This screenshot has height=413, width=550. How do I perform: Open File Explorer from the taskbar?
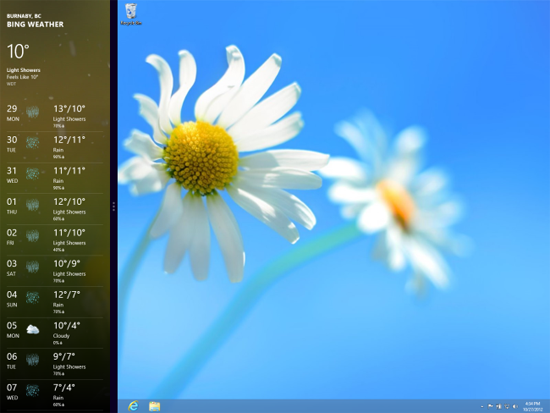coord(154,406)
